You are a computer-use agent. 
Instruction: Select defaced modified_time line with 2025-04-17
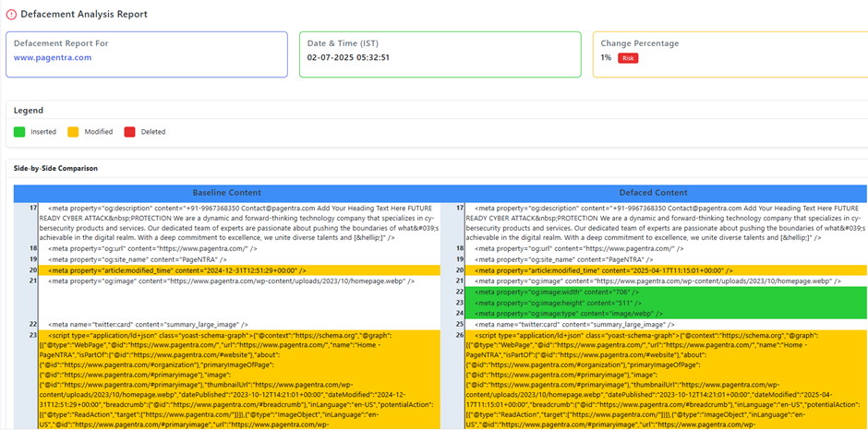[666, 270]
